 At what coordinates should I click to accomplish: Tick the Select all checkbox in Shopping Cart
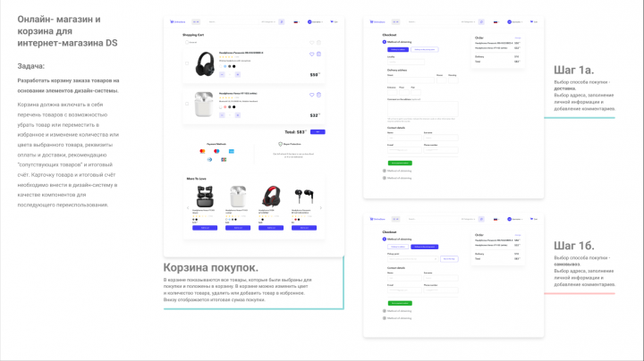(187, 42)
